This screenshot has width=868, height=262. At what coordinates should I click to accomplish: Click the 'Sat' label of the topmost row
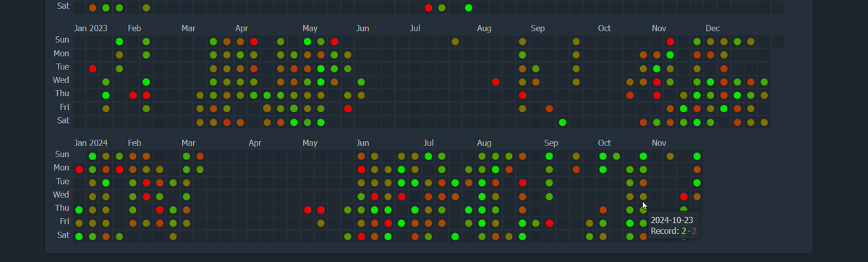click(63, 7)
